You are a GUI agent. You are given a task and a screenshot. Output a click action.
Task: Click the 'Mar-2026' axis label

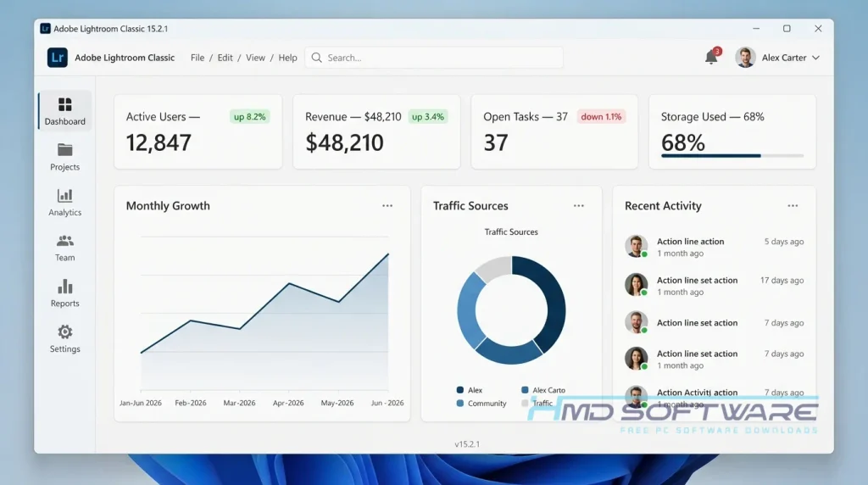[x=239, y=403]
